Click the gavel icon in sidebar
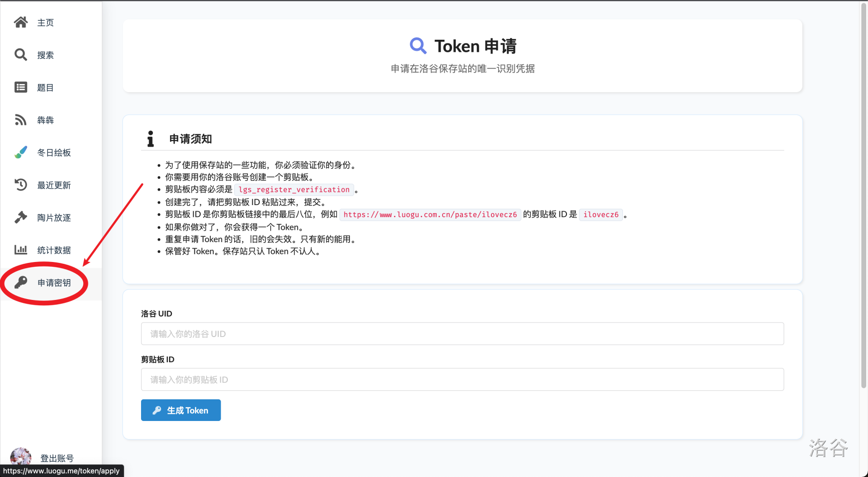 click(21, 217)
